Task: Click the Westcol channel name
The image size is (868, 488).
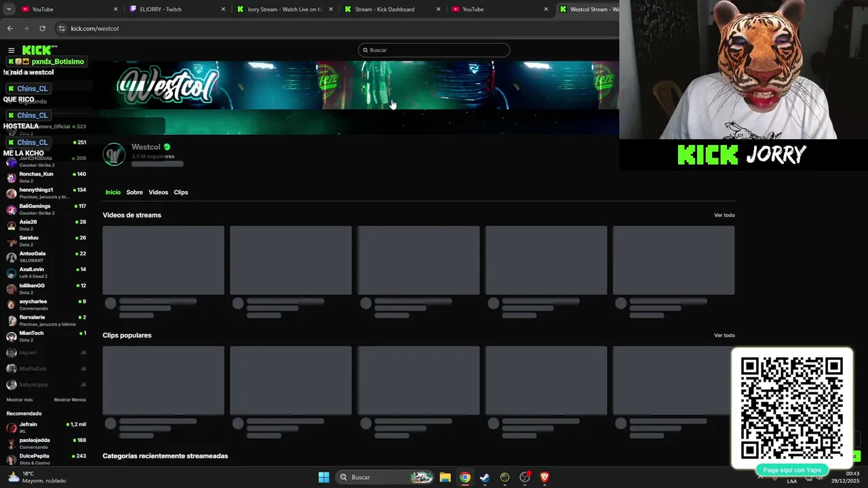Action: (x=146, y=147)
